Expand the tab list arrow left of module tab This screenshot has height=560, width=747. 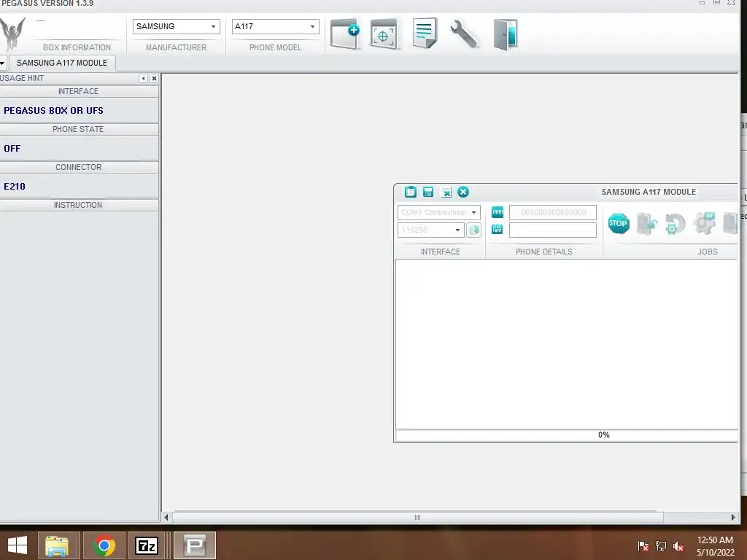(x=2, y=63)
